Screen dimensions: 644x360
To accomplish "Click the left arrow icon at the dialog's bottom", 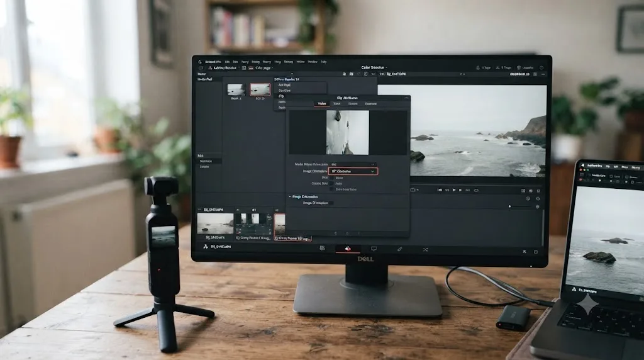I will pos(336,233).
